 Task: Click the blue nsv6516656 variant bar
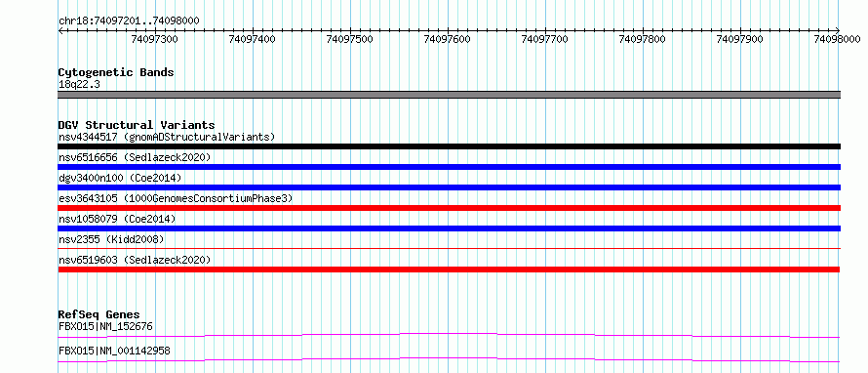coord(449,167)
